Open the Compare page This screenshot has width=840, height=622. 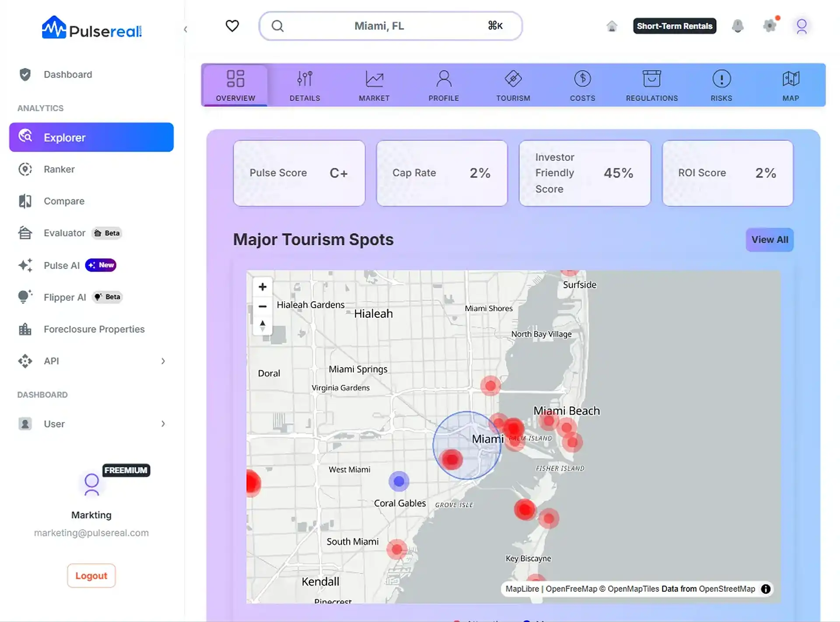(91, 201)
